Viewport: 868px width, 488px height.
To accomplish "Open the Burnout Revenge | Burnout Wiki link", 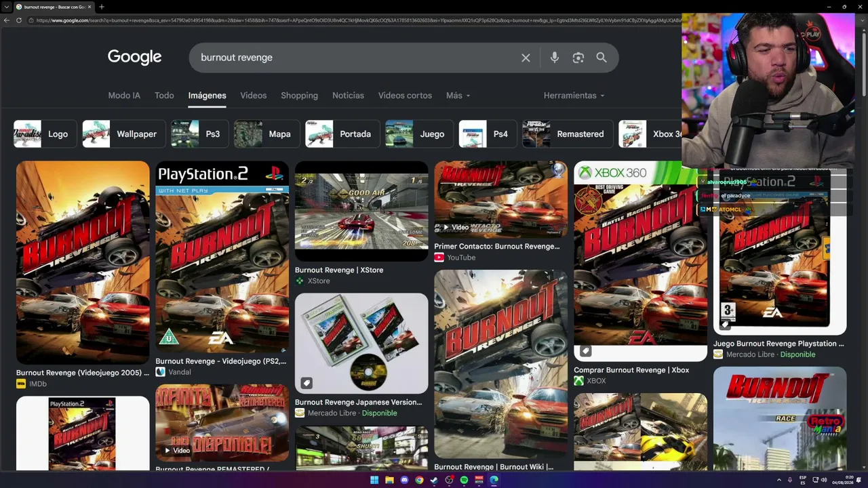I will point(494,467).
